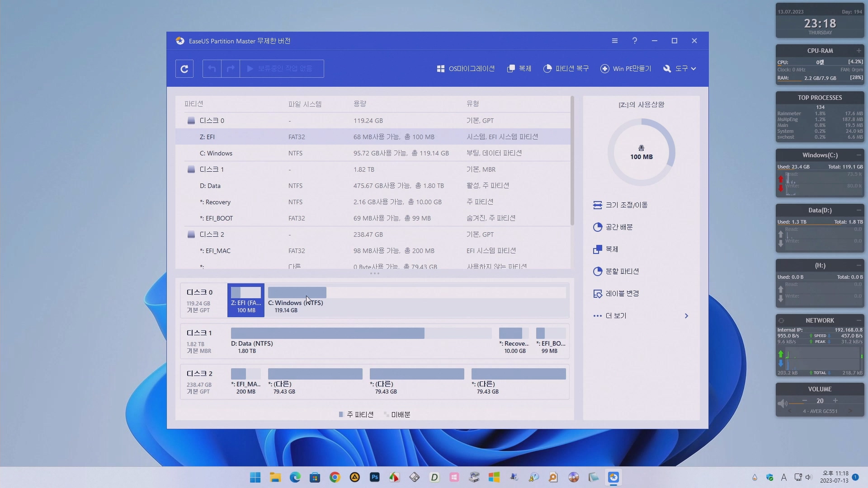Click the help question mark icon

coord(635,41)
